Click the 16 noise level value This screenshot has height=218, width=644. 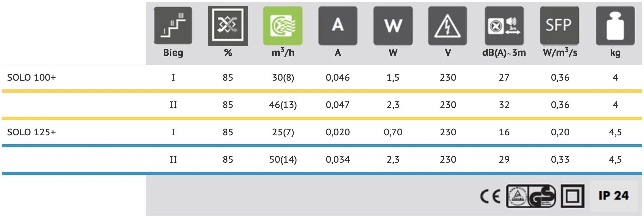[504, 132]
